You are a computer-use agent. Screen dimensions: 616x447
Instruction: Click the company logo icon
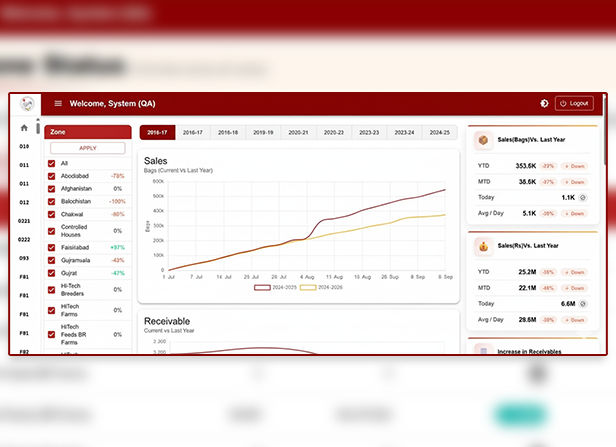click(28, 104)
